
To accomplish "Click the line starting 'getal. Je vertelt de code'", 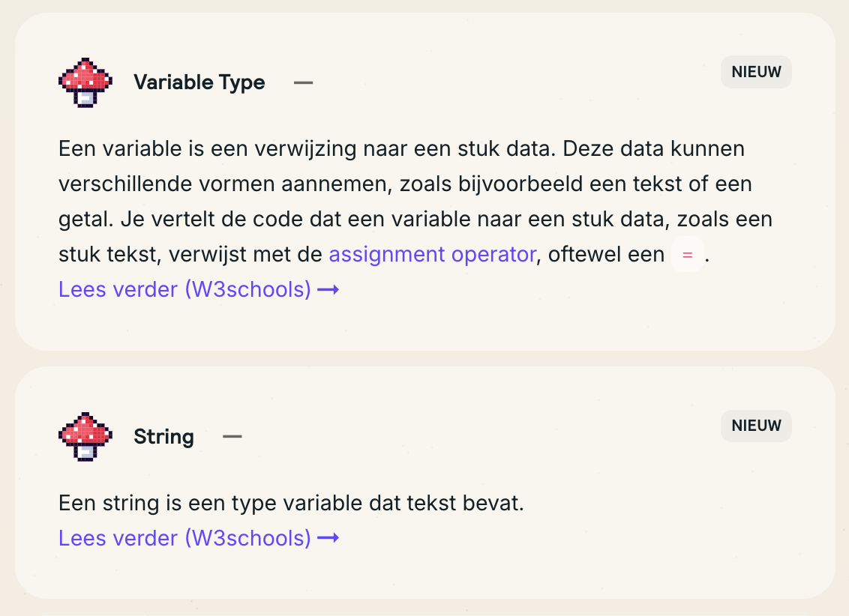I will (x=415, y=220).
